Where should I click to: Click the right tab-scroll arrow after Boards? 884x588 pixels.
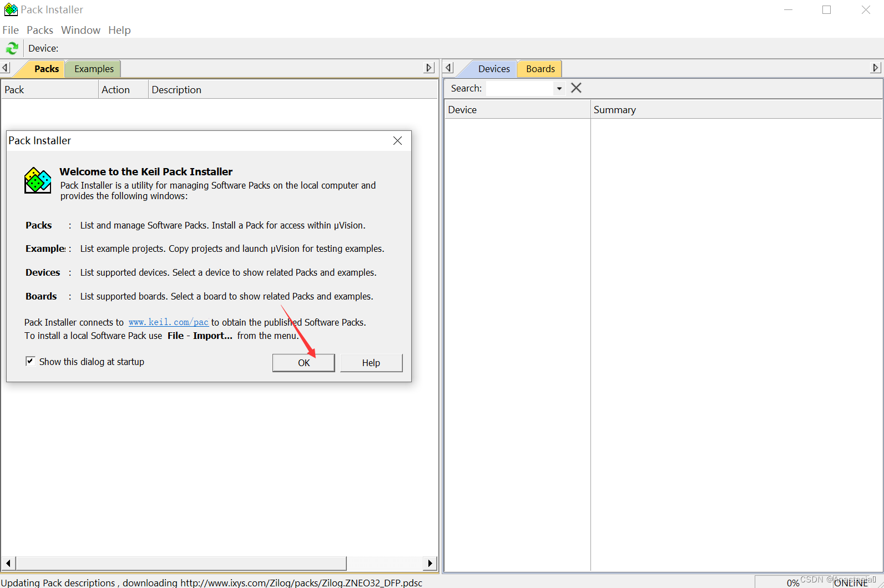click(875, 68)
